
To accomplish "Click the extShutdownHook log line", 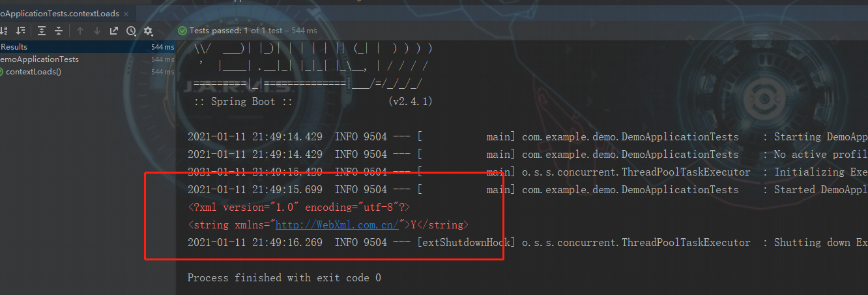I will click(527, 243).
